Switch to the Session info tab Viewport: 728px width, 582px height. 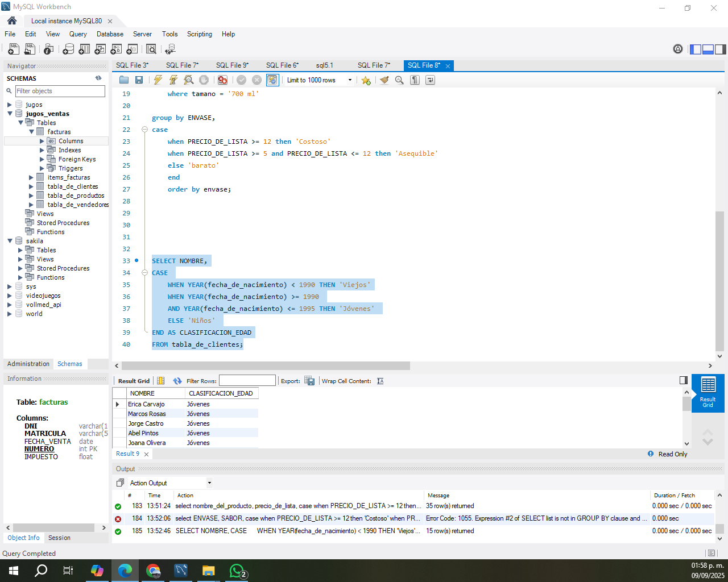59,538
